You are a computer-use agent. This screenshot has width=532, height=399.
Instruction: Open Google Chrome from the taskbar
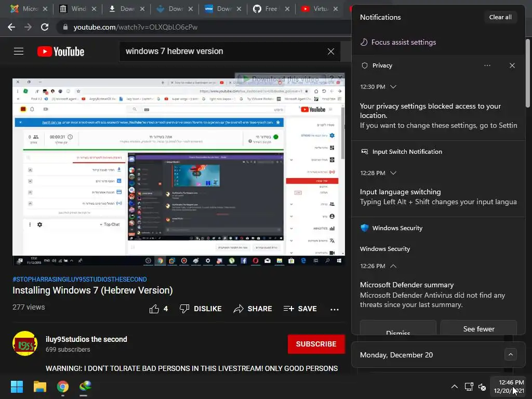click(63, 387)
